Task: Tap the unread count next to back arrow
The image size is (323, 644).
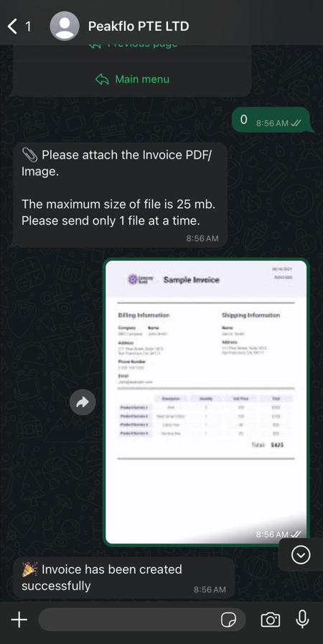Action: pos(28,27)
